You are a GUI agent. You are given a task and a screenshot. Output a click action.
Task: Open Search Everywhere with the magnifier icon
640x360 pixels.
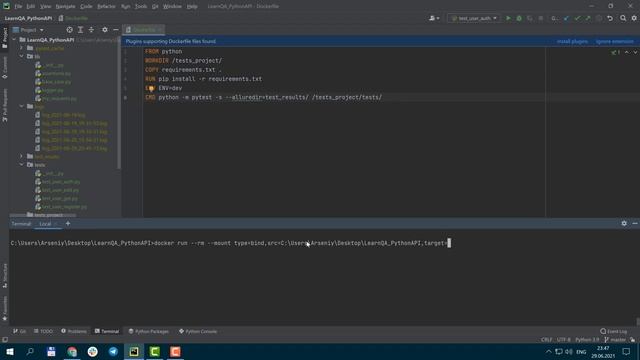623,18
